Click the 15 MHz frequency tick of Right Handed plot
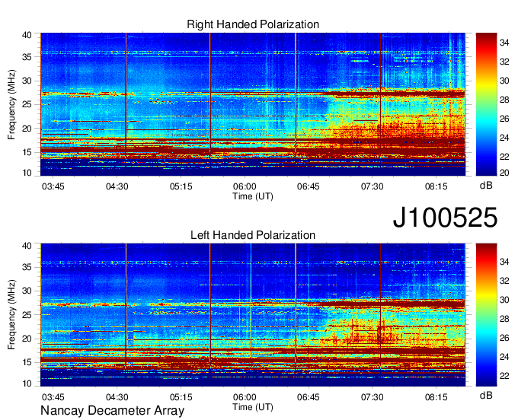This screenshot has width=518, height=420. (27, 152)
